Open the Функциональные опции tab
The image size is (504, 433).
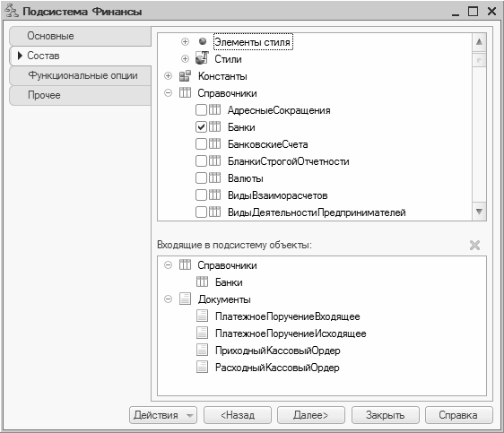click(x=81, y=75)
